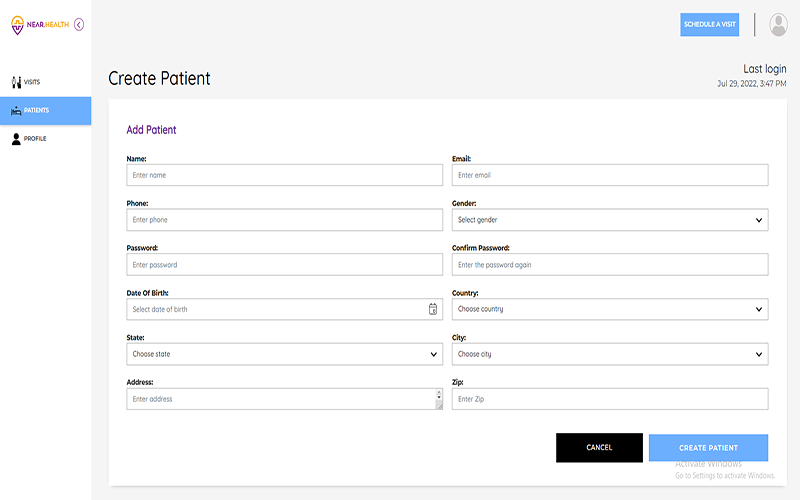Open the Country dropdown
This screenshot has height=500, width=800.
(x=759, y=309)
